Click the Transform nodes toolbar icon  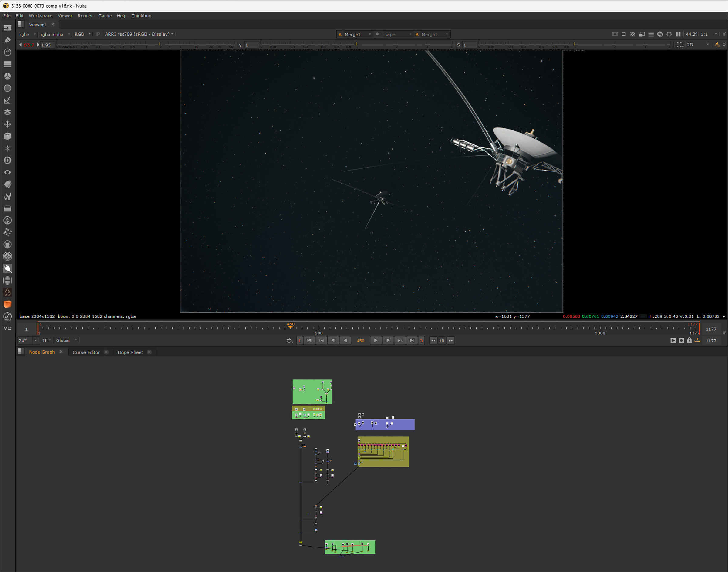point(7,124)
